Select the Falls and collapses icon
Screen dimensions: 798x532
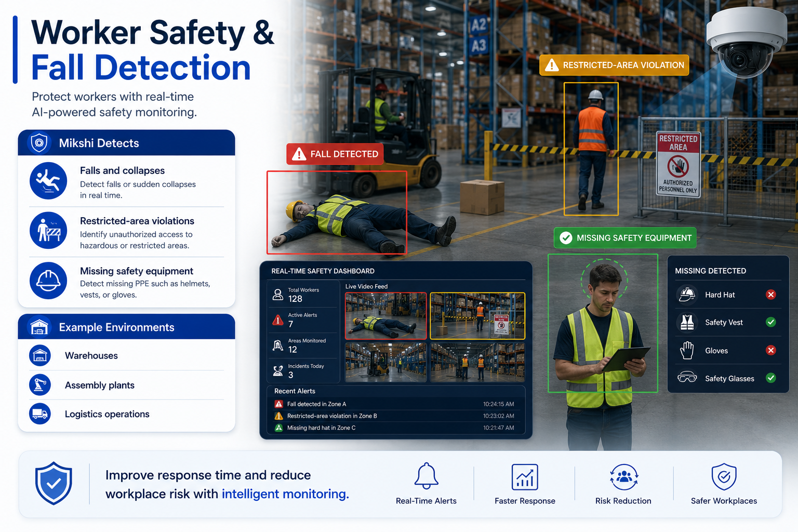48,181
